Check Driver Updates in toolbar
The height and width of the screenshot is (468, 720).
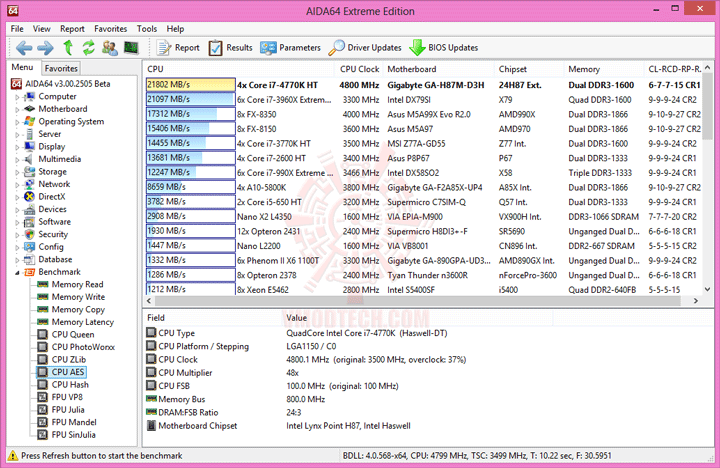point(365,48)
